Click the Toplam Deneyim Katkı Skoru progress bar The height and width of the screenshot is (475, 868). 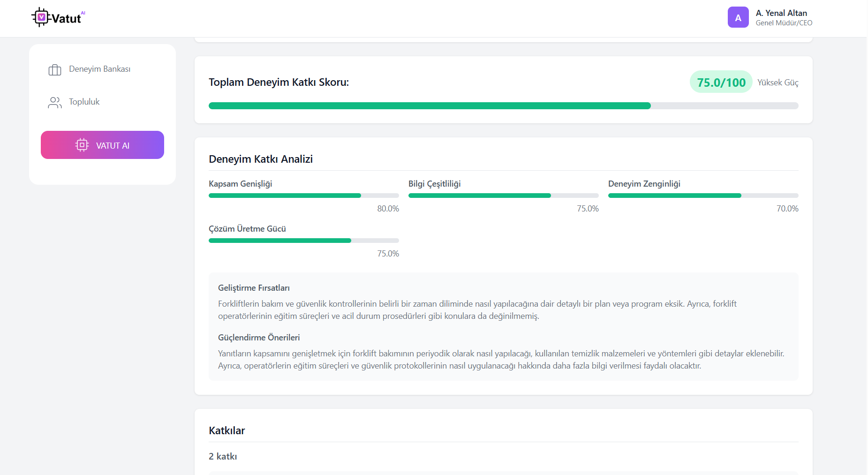[x=504, y=106]
